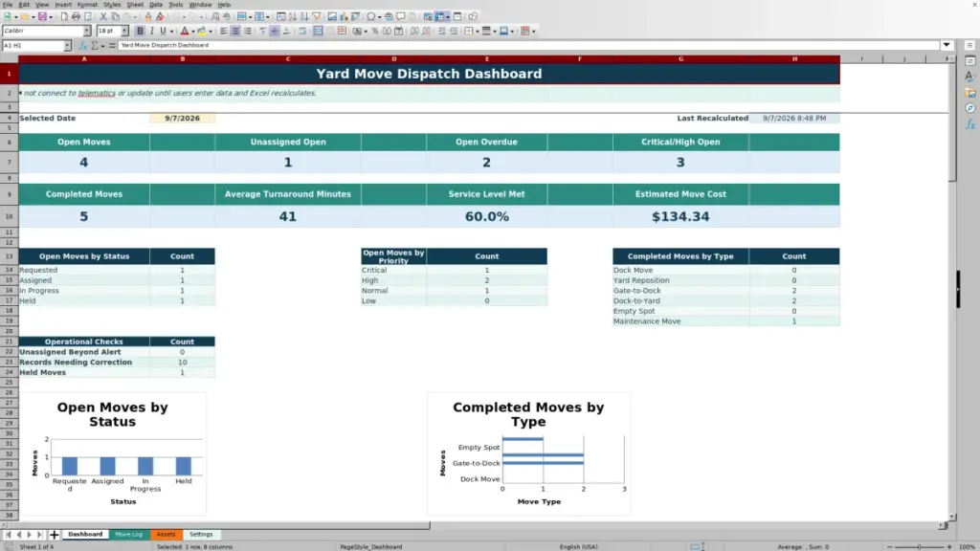Open the Name Box dropdown arrow
Viewport: 980px width, 551px height.
click(x=67, y=46)
